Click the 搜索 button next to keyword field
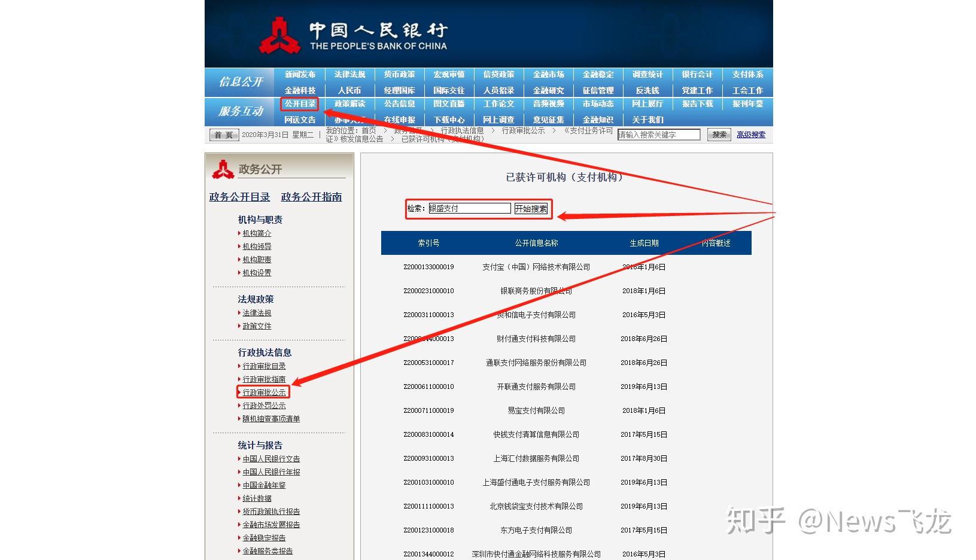 click(x=719, y=135)
